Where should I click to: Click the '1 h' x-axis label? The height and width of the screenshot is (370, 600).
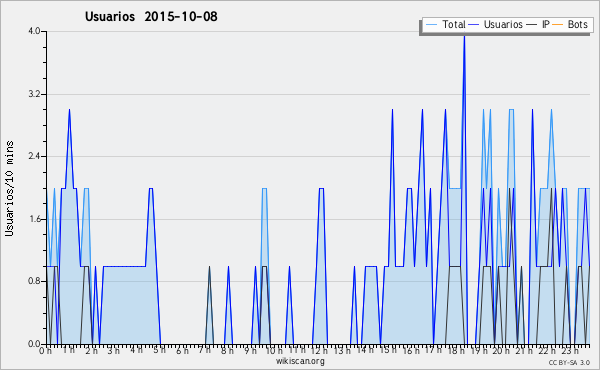(x=69, y=350)
